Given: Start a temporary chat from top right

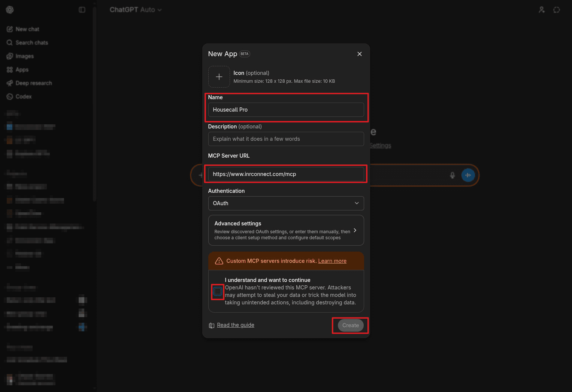Looking at the screenshot, I should [557, 10].
